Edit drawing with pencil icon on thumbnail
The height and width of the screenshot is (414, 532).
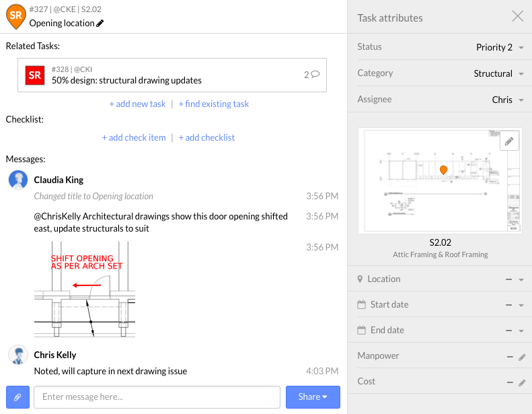(x=509, y=141)
